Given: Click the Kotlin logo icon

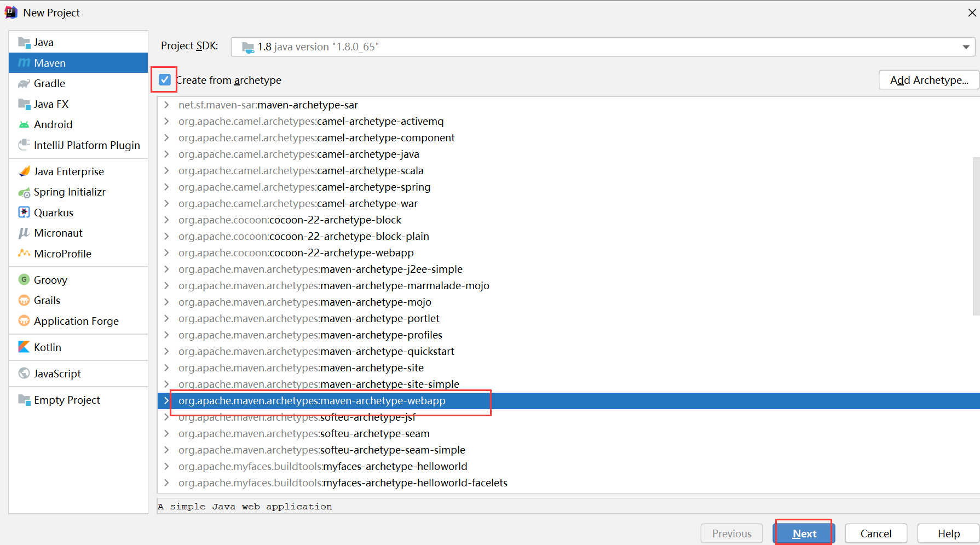Looking at the screenshot, I should (x=24, y=347).
